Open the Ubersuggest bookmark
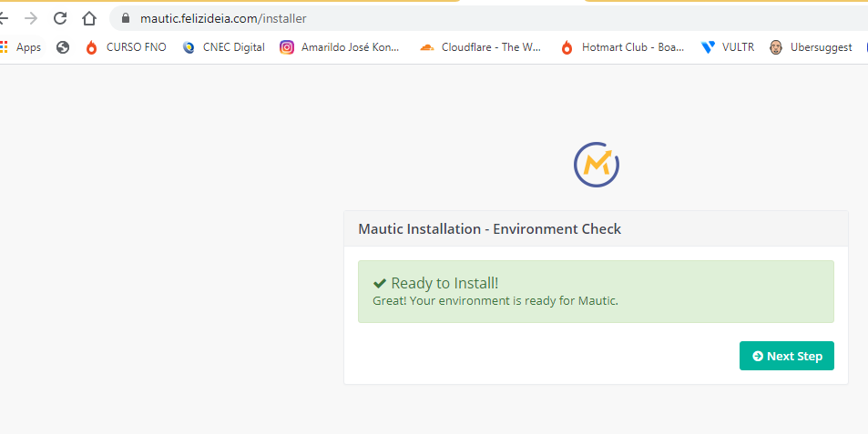Viewport: 868px width, 434px height. pyautogui.click(x=811, y=47)
